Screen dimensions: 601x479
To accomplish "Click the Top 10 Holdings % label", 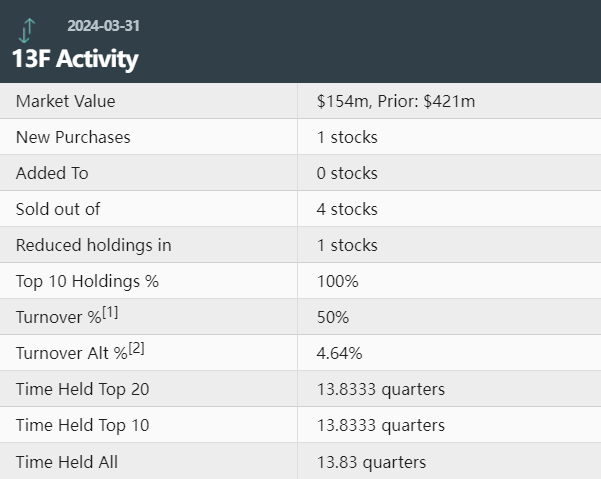I will 87,281.
